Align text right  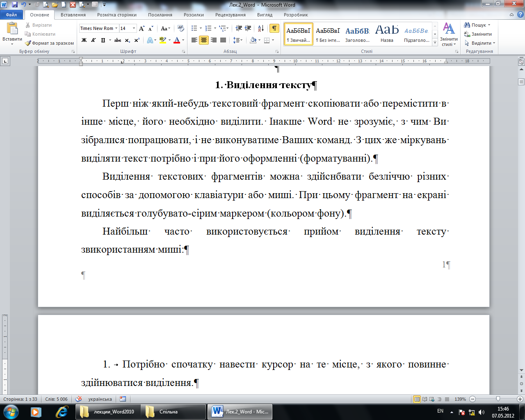pos(214,40)
